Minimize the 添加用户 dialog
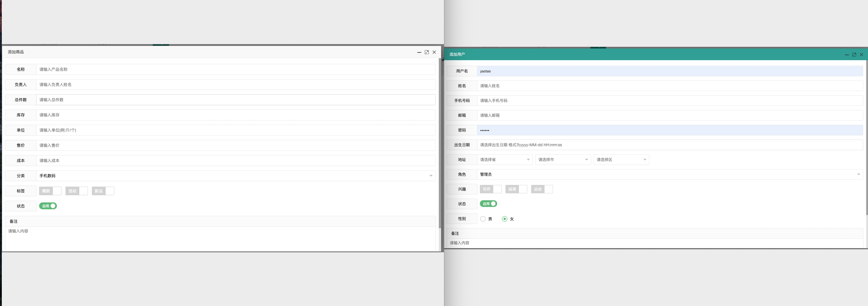Screen dimensions: 868x306 pos(847,55)
